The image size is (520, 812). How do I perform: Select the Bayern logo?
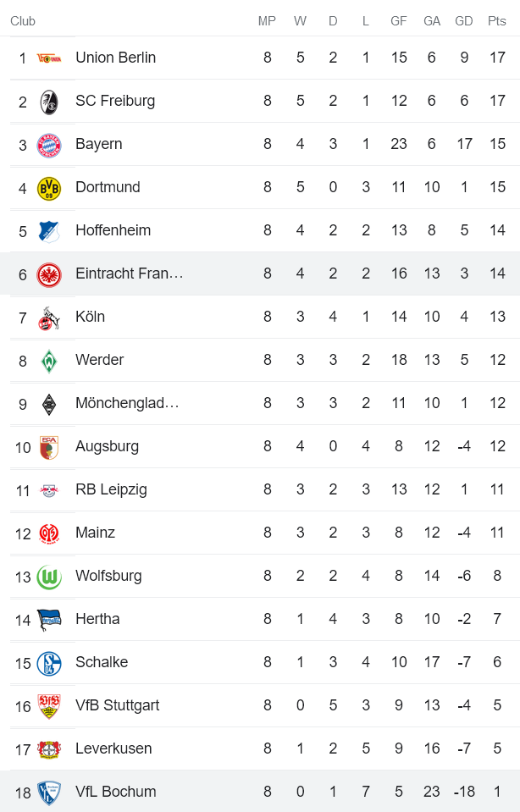[x=48, y=144]
